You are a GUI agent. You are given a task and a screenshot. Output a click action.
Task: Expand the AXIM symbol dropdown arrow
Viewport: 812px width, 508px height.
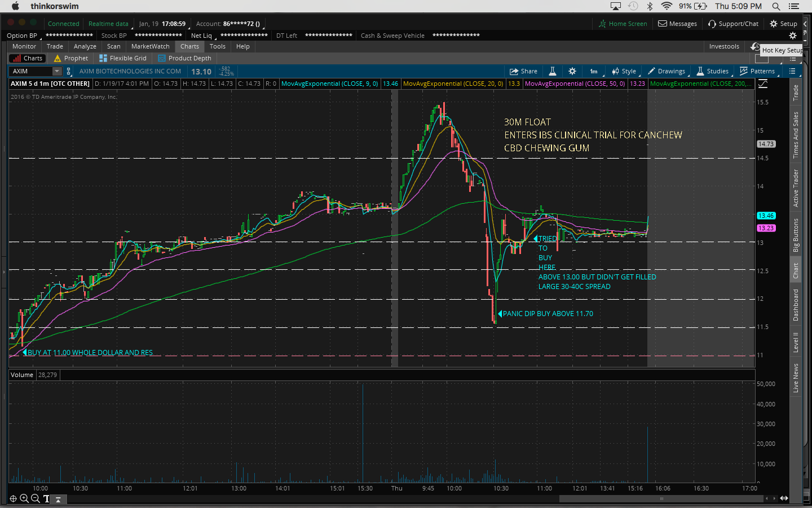[x=57, y=71]
